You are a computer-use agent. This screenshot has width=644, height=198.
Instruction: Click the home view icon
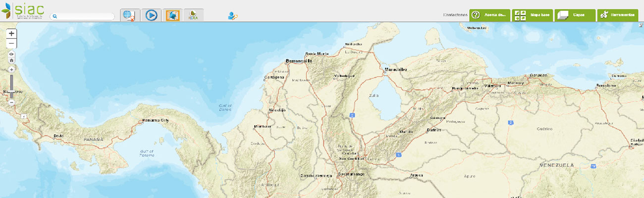coord(11,60)
